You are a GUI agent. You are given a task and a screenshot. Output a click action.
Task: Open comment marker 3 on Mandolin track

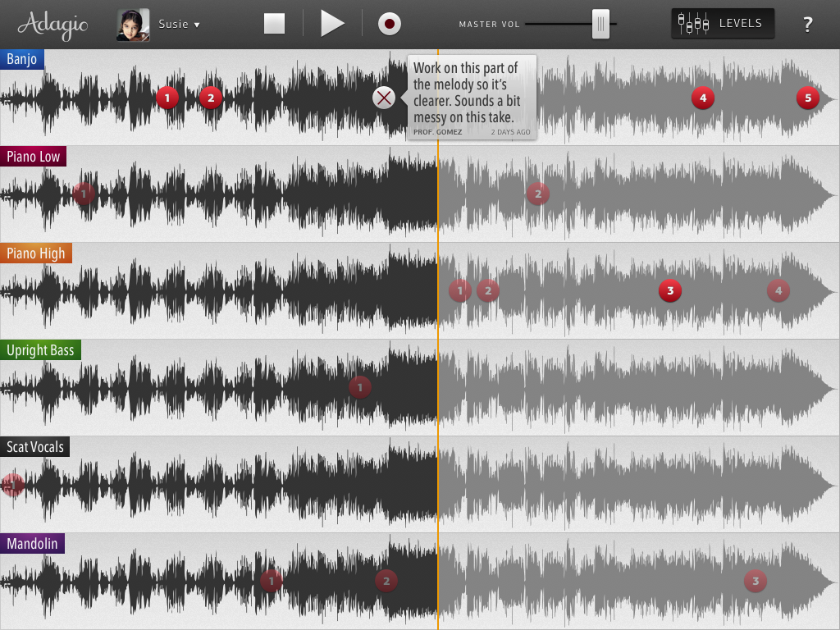[756, 581]
